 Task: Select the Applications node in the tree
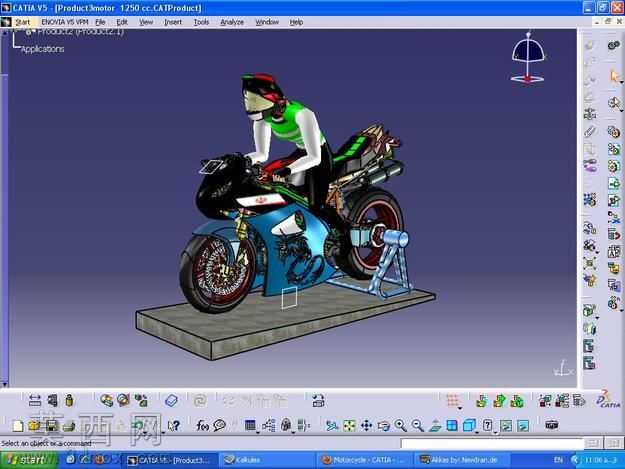[x=43, y=49]
